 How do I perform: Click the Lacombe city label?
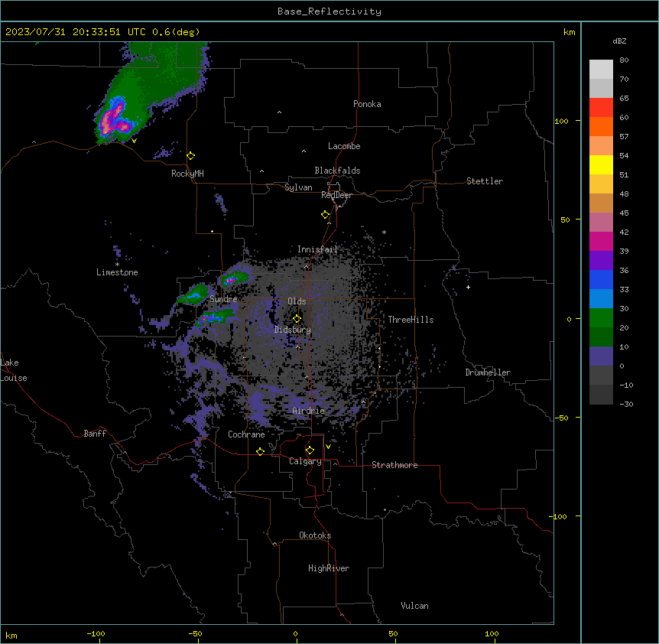[x=344, y=146]
